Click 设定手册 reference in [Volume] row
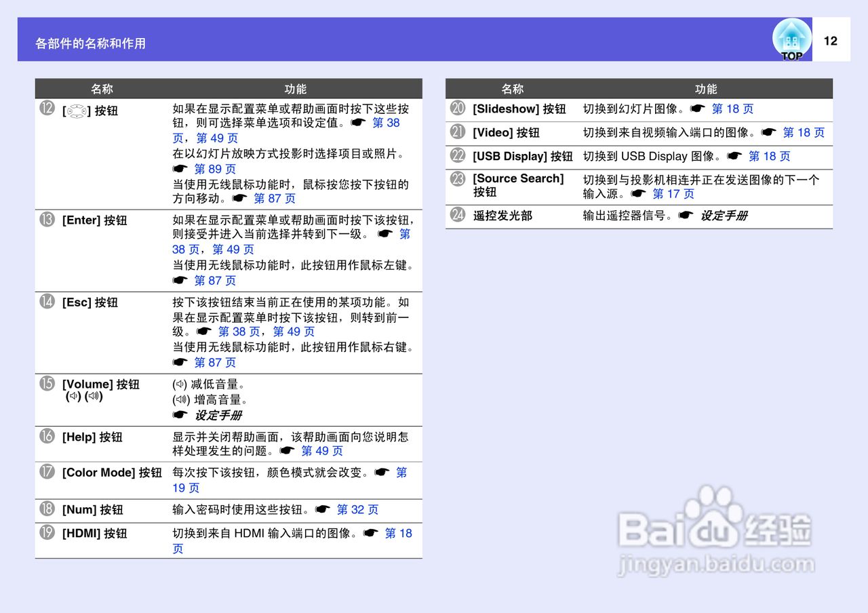The width and height of the screenshot is (868, 613). pos(218,415)
